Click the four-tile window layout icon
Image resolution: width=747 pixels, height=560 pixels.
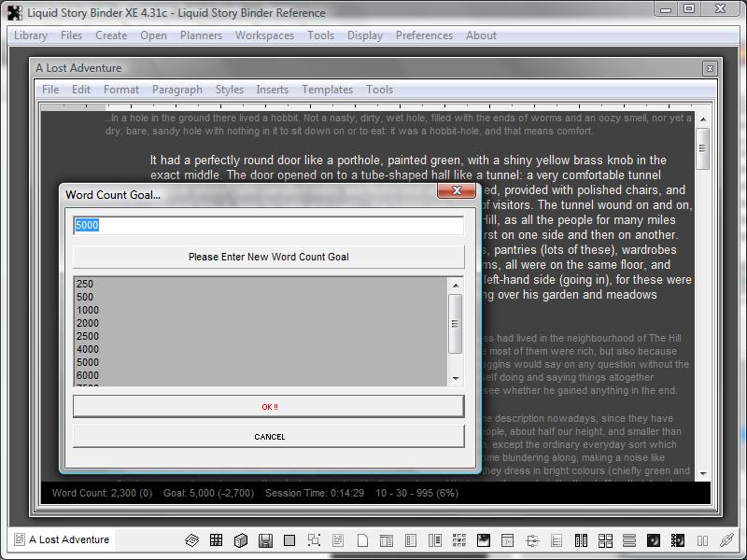605,540
